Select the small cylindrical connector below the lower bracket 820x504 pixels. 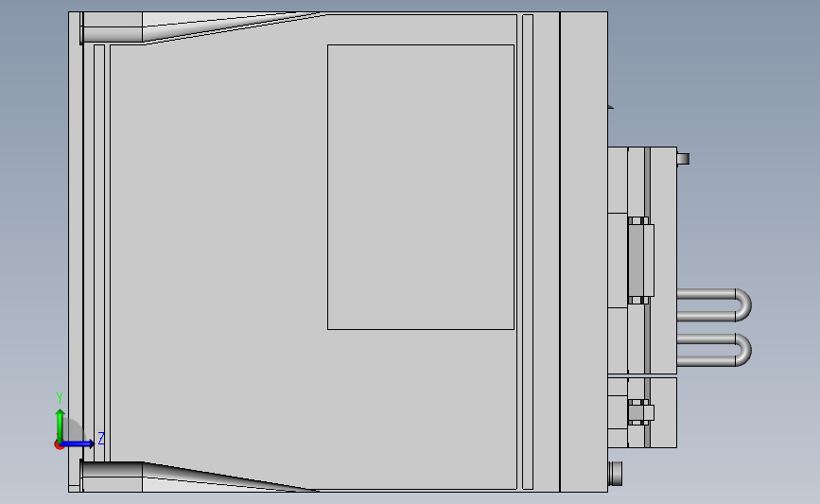coord(615,472)
